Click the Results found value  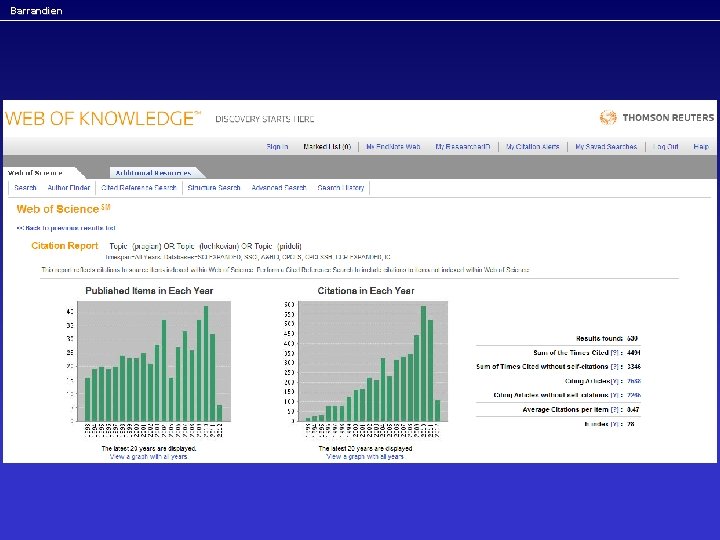632,338
